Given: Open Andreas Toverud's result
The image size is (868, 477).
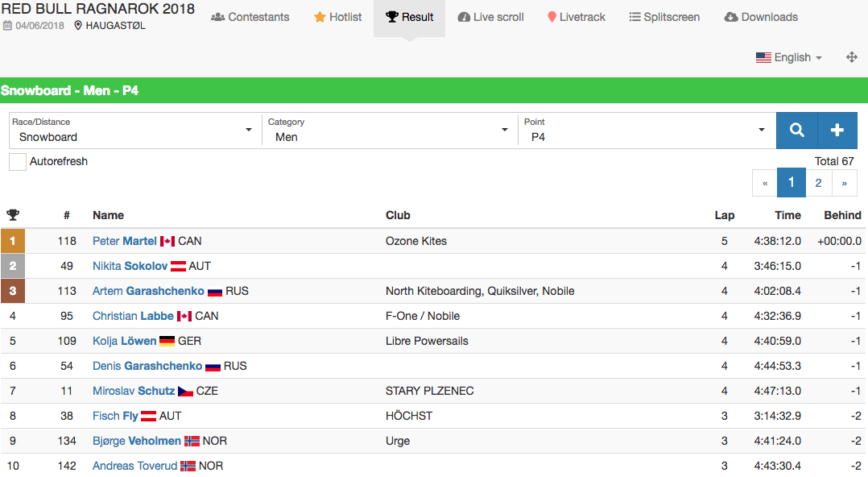Looking at the screenshot, I should coord(135,466).
